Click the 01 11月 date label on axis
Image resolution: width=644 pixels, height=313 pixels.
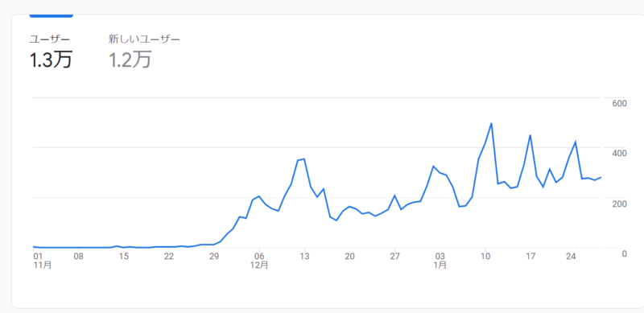pyautogui.click(x=43, y=261)
